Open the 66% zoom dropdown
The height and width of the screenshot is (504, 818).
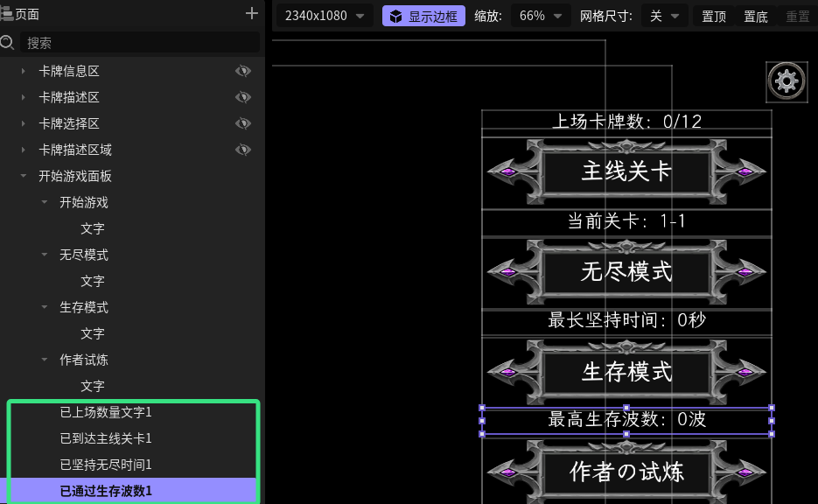coord(541,16)
